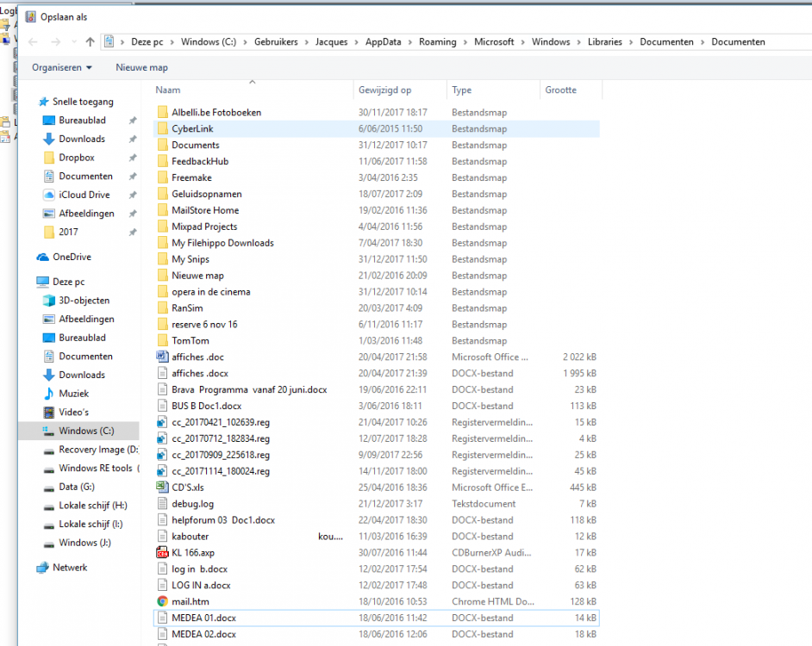Viewport: 812px width, 646px height.
Task: Click the Netwerk icon in the sidebar
Action: [42, 568]
